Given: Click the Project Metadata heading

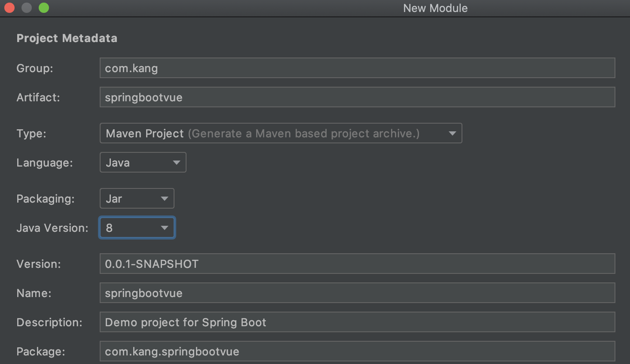Looking at the screenshot, I should (67, 38).
